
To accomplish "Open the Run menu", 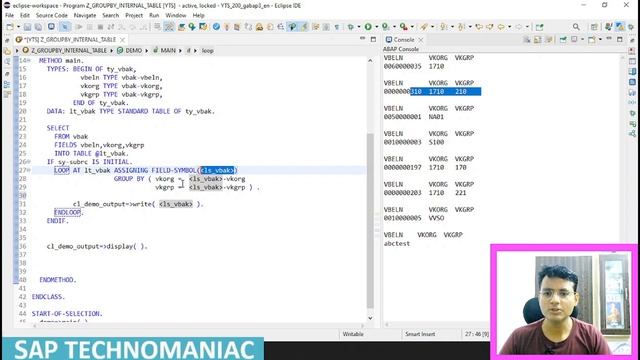I will pos(154,15).
